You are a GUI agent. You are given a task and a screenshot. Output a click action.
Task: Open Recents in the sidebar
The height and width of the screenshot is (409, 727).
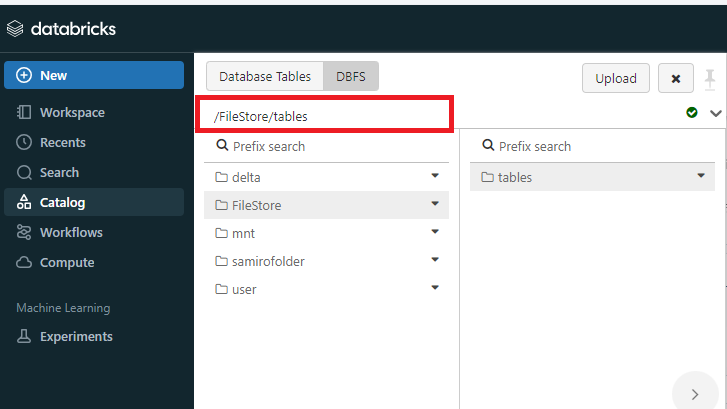(62, 143)
